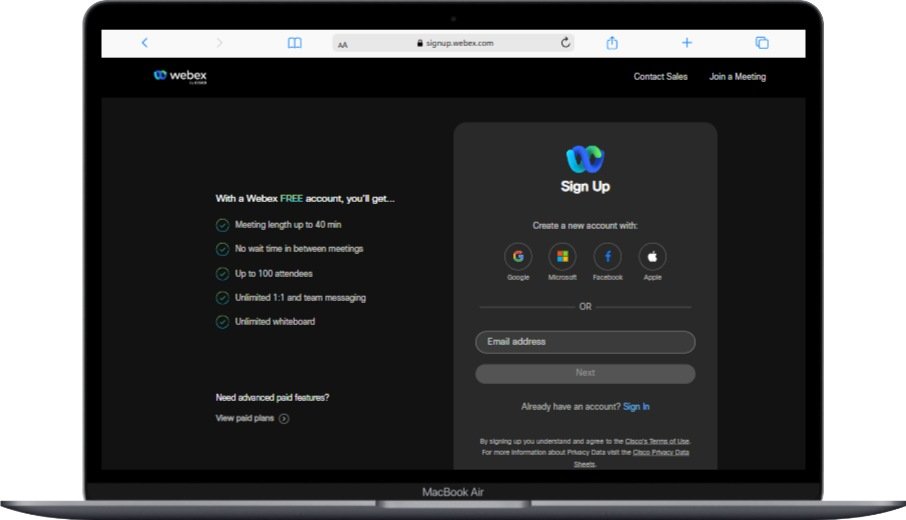
Task: Click the arrow icon beside View paid plans
Action: (284, 419)
